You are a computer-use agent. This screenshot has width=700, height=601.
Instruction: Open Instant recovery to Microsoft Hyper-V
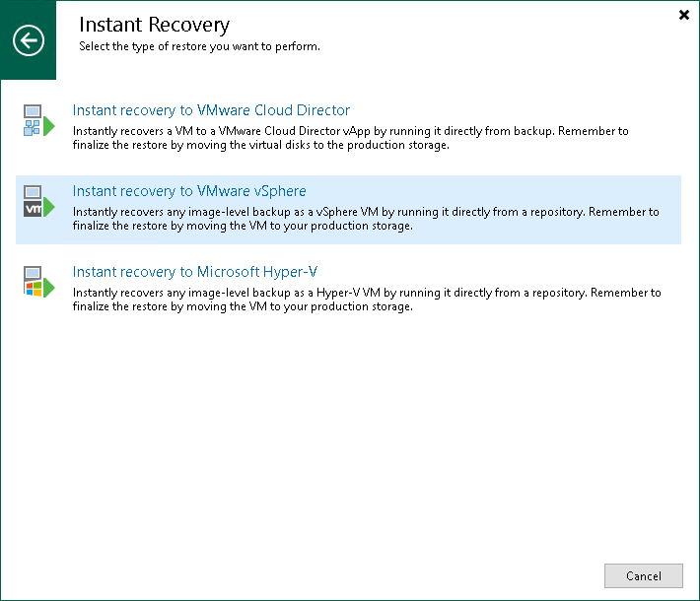click(x=195, y=272)
